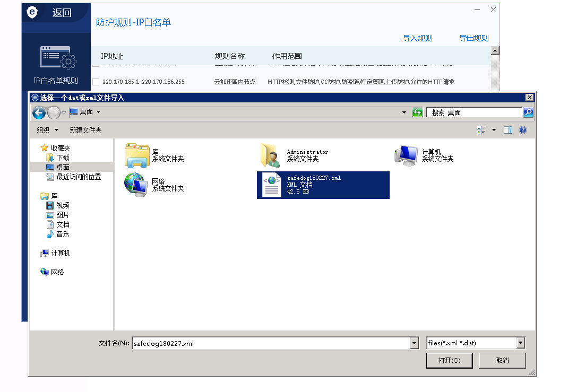This screenshot has width=568, height=392.
Task: Select 下载 in the favorites tree
Action: click(x=63, y=158)
